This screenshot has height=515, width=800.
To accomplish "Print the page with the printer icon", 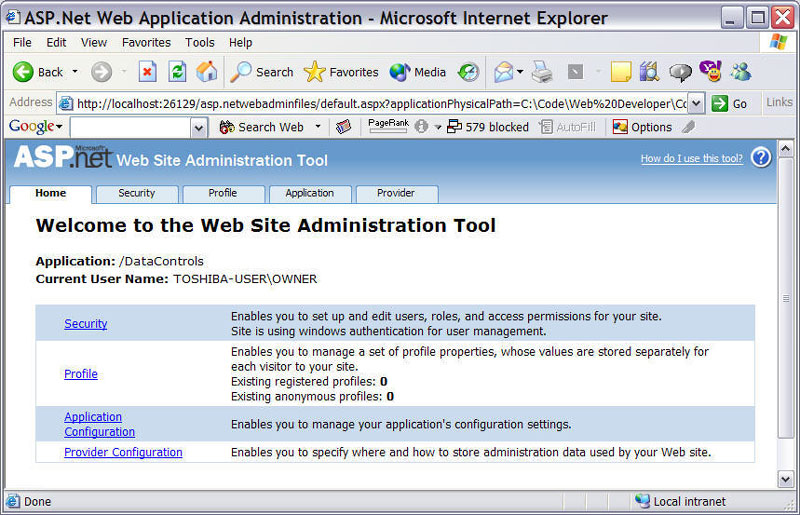I will pyautogui.click(x=542, y=72).
